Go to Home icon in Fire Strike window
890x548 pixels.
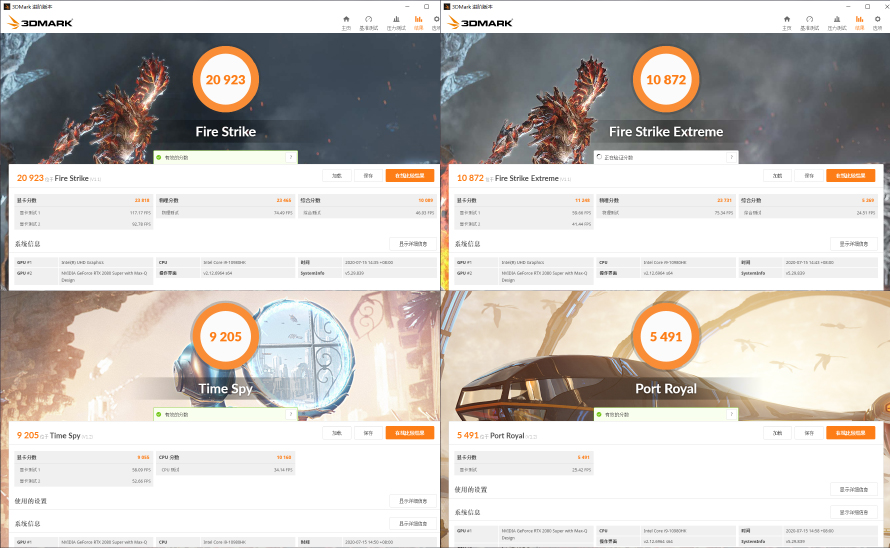(346, 21)
